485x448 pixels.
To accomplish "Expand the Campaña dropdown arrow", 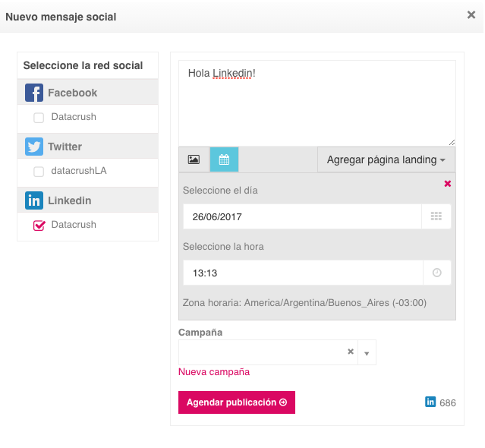I will [367, 353].
